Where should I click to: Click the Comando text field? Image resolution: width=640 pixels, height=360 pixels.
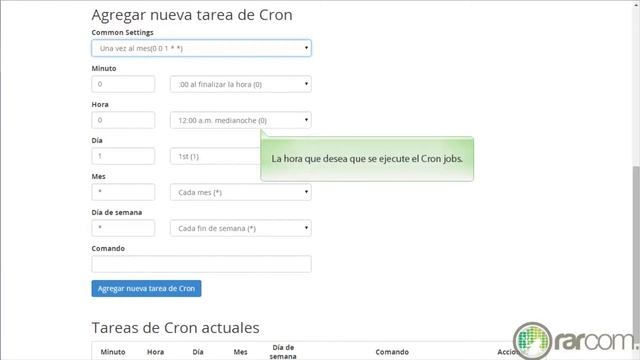[x=201, y=264]
